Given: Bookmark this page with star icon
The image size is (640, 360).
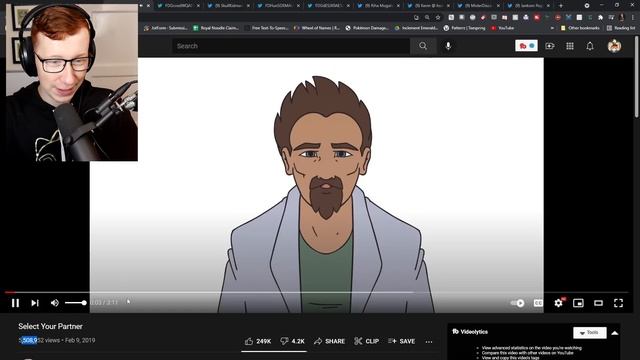Looking at the screenshot, I should click(438, 18).
